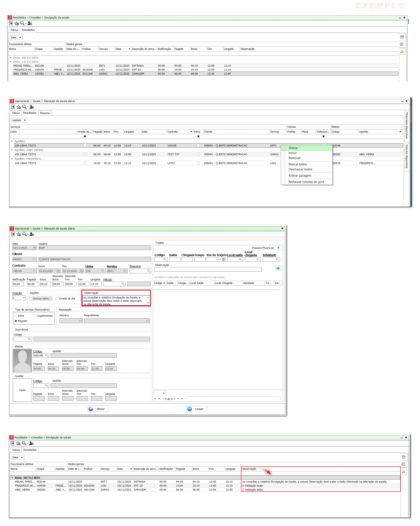Click the Atividade field search icon

tap(277, 260)
